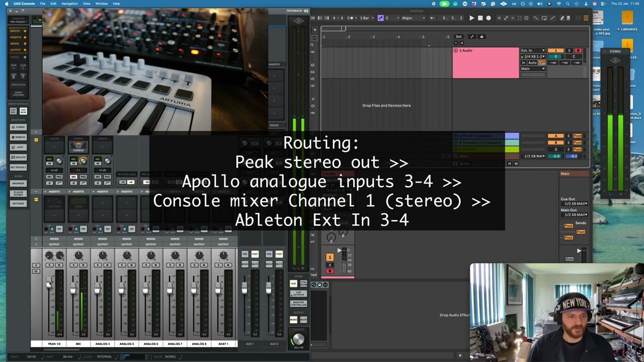Arm the 1 Audio track for recording
This screenshot has height=362, width=644.
point(578,51)
